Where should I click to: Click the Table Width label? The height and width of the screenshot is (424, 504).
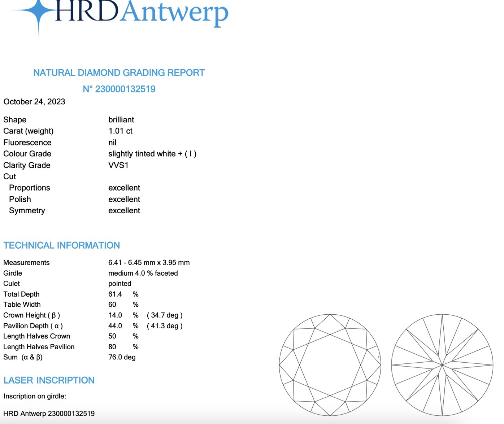click(22, 305)
